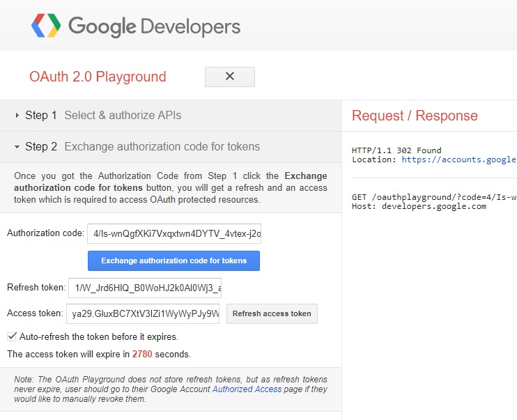The height and width of the screenshot is (420, 517).
Task: Click the Google Developers logo icon
Action: [46, 26]
